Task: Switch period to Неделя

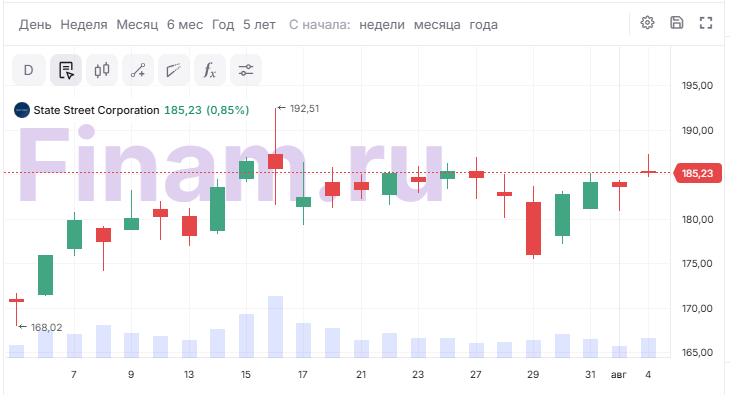Action: 84,25
